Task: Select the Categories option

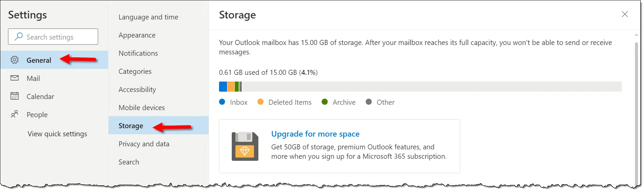Action: 135,71
